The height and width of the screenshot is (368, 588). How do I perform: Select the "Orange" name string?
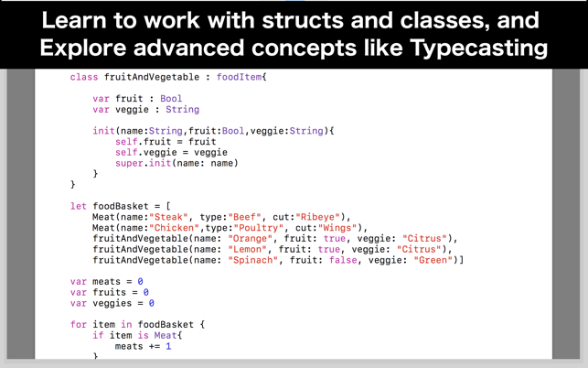tap(250, 238)
